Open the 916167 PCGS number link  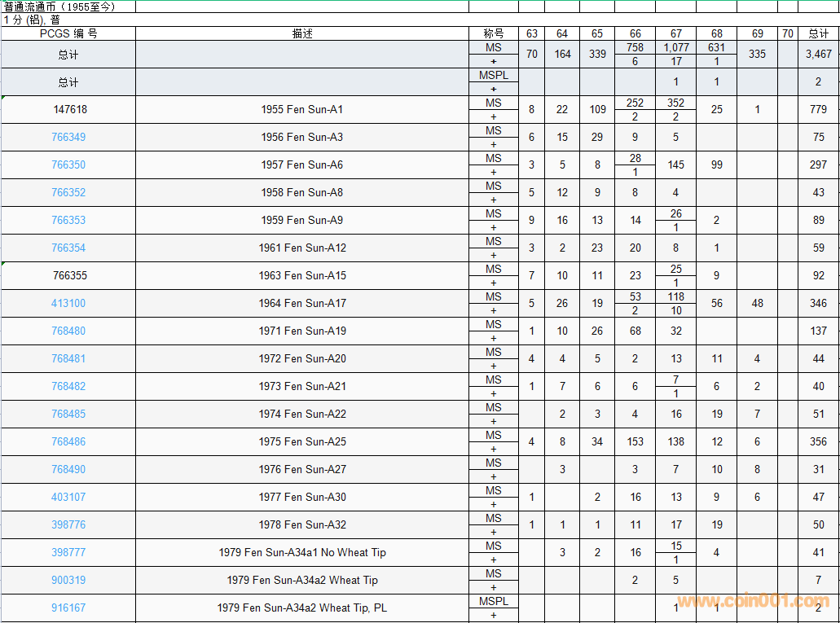68,608
